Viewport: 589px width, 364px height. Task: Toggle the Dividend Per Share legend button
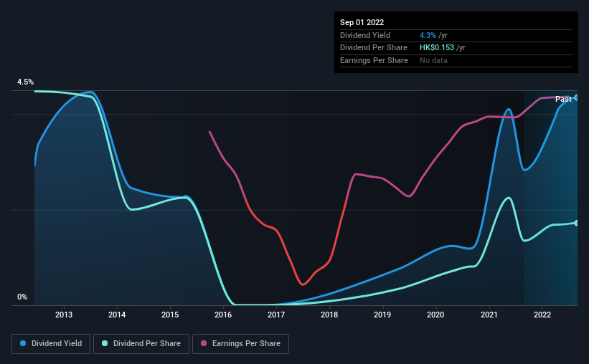141,344
